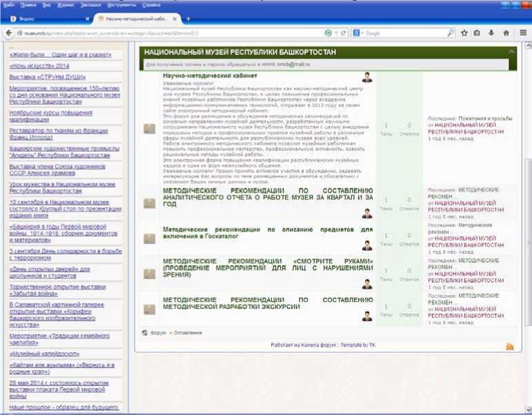Screen dimensions: 532x415
Task: Click folder icon beside Госкаталог recommendations
Action: pyautogui.click(x=149, y=239)
